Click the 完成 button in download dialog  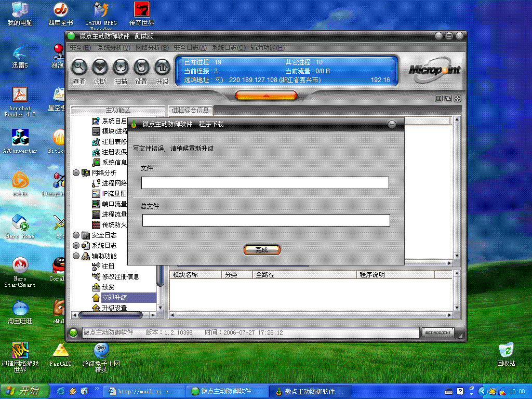[262, 250]
